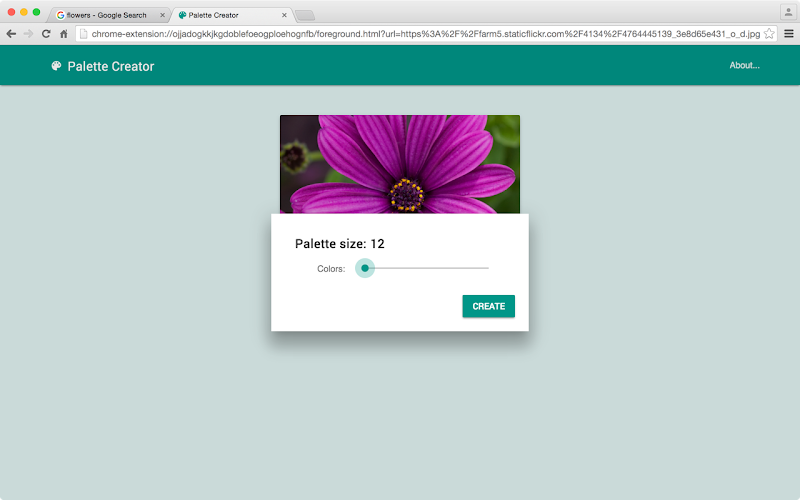Screen dimensions: 800x500
Task: Click the palette icon beside Palette Creator title
Action: [56, 66]
